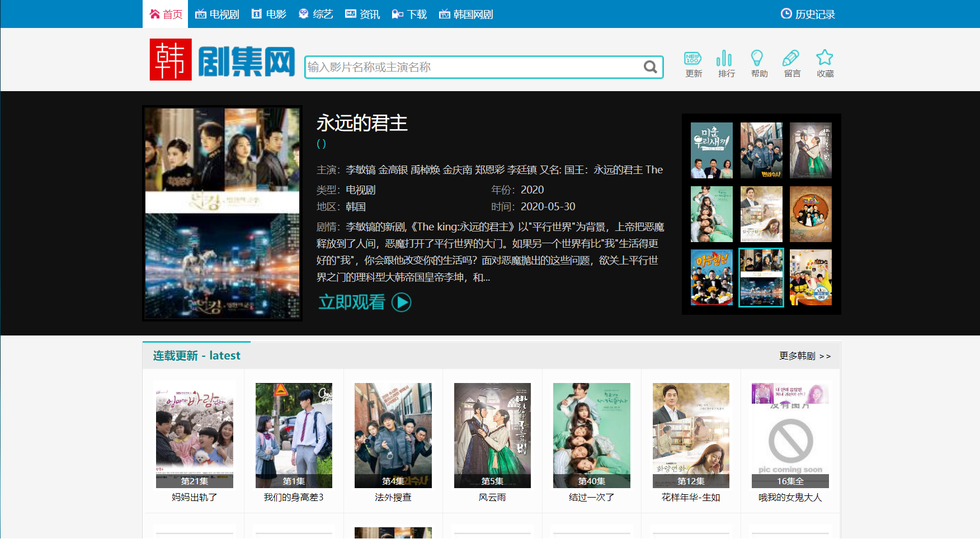Open the 留言 pencil message icon

coord(791,64)
